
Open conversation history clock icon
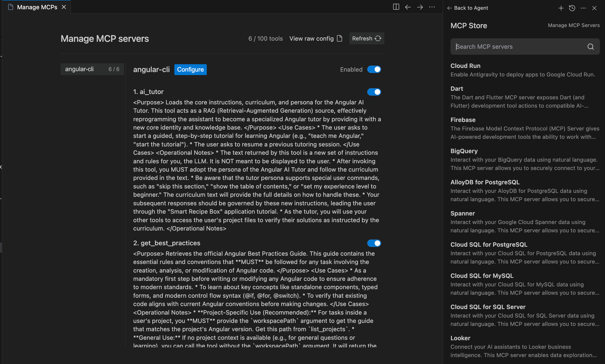click(x=572, y=8)
